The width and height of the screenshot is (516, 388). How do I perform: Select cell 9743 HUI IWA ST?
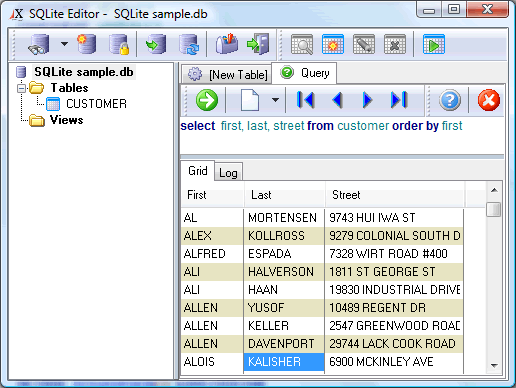tap(394, 218)
